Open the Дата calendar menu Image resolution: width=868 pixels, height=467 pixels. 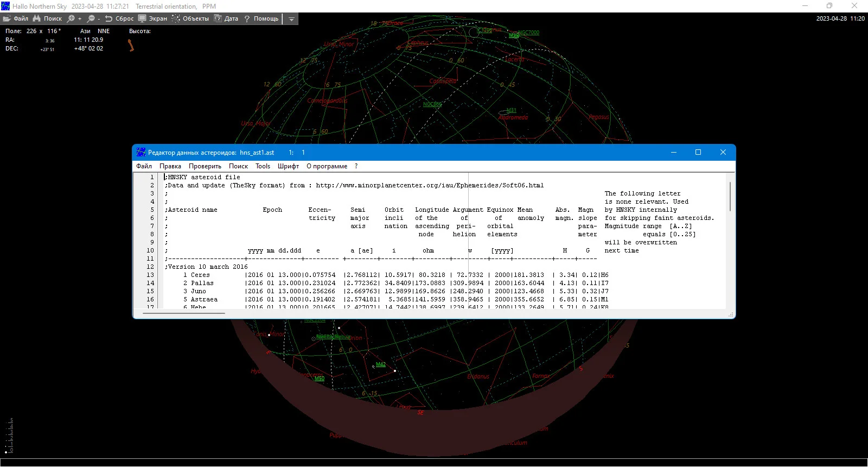pos(226,18)
